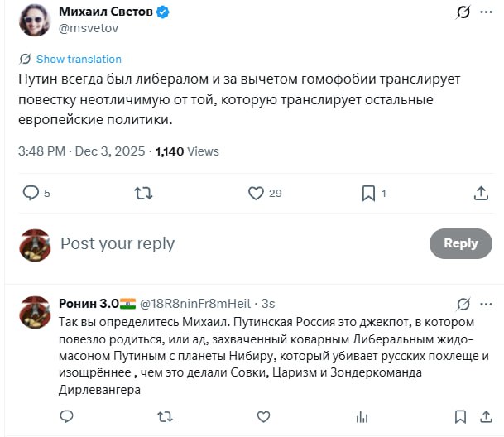Open Михаил Светов's profile avatar

(x=34, y=21)
